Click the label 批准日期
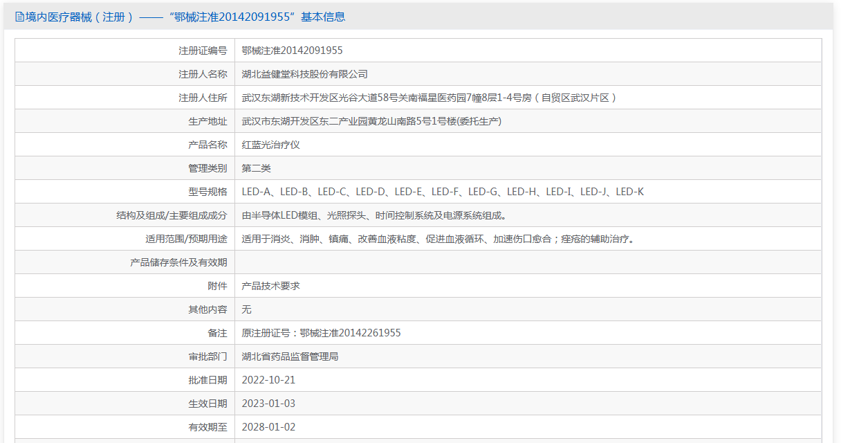 pos(207,380)
